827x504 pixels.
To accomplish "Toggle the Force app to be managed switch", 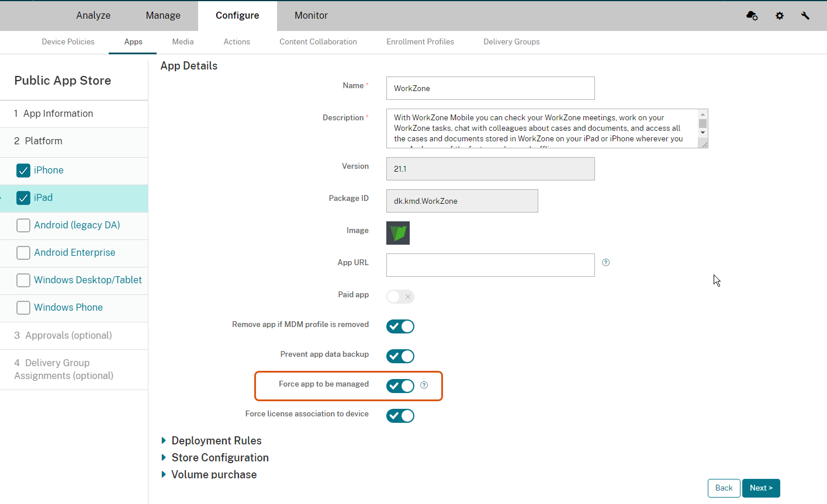I will 400,386.
